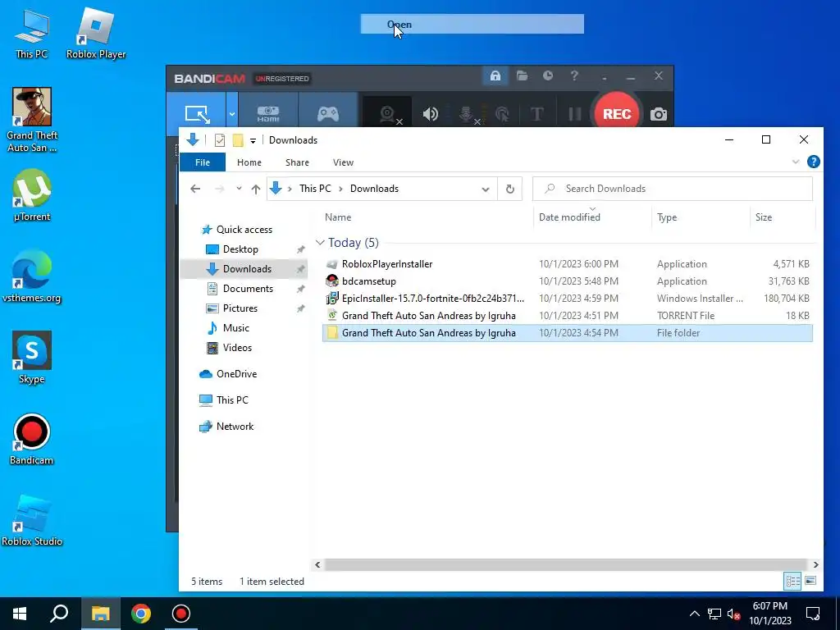Click the Bandicam text overlay T icon
The image size is (840, 630).
(536, 113)
